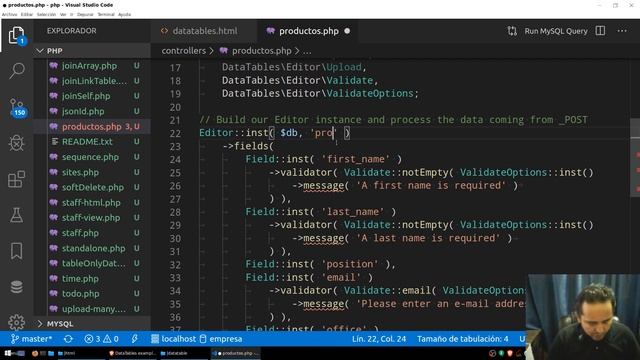This screenshot has width=640, height=360.
Task: Click the localhost server status item
Action: [x=173, y=339]
